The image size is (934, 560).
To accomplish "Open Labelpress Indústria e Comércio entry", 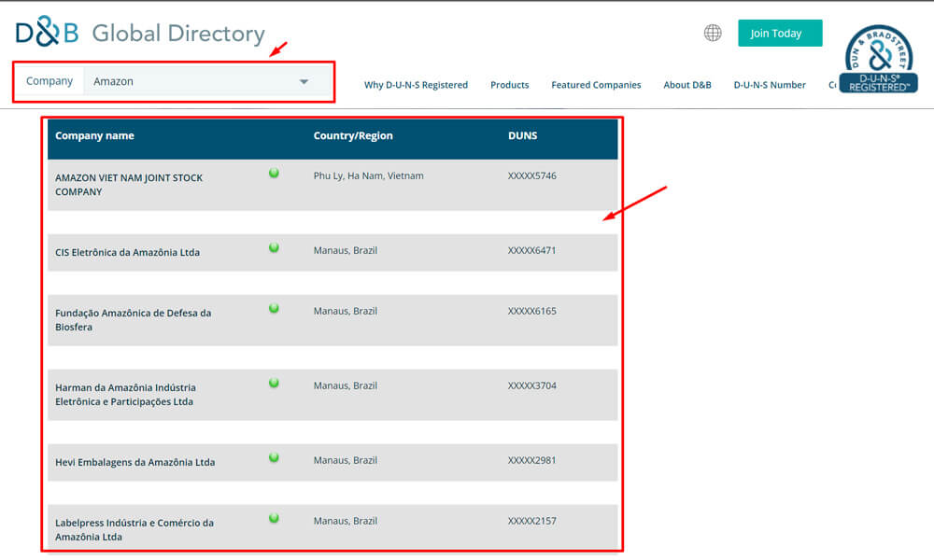I will pos(134,529).
